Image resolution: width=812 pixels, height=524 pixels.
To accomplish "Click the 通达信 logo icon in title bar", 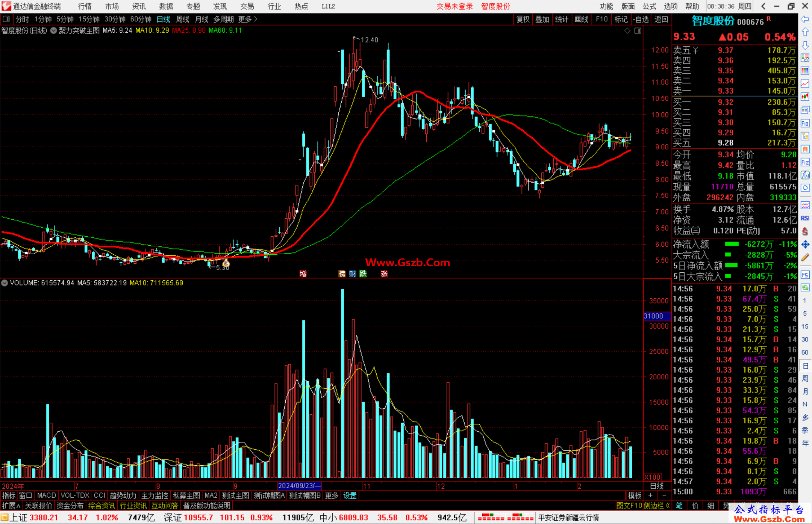I will click(6, 6).
